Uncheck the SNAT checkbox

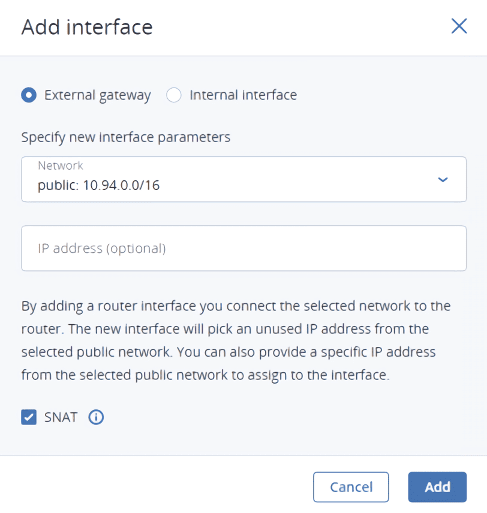[29, 417]
